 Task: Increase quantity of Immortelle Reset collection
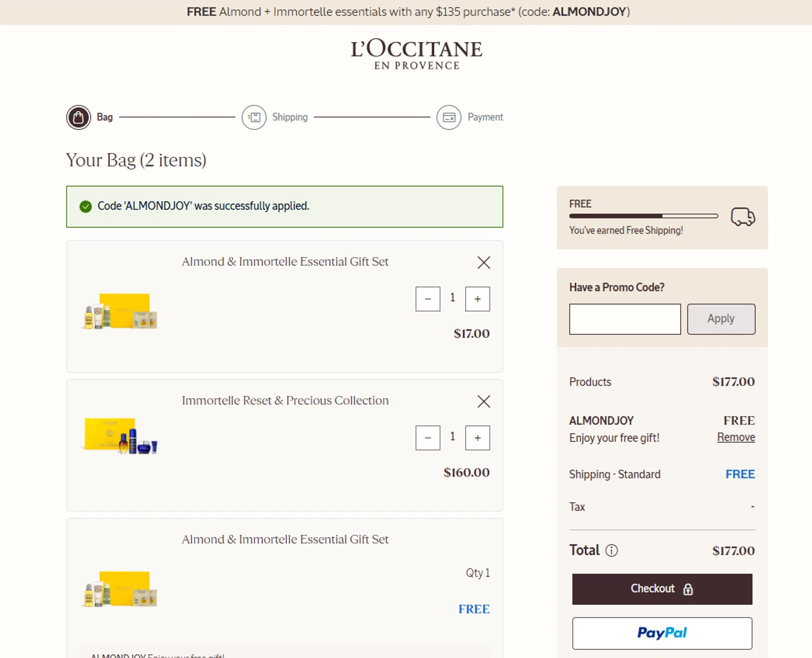click(477, 438)
